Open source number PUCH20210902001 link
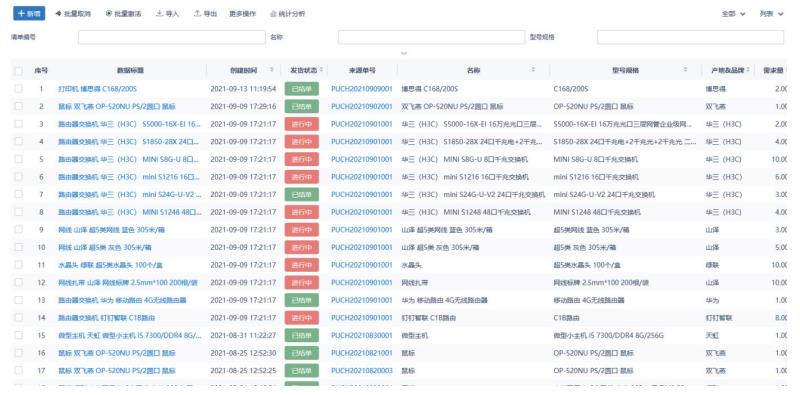Screen dimensions: 800x395 (x=362, y=106)
